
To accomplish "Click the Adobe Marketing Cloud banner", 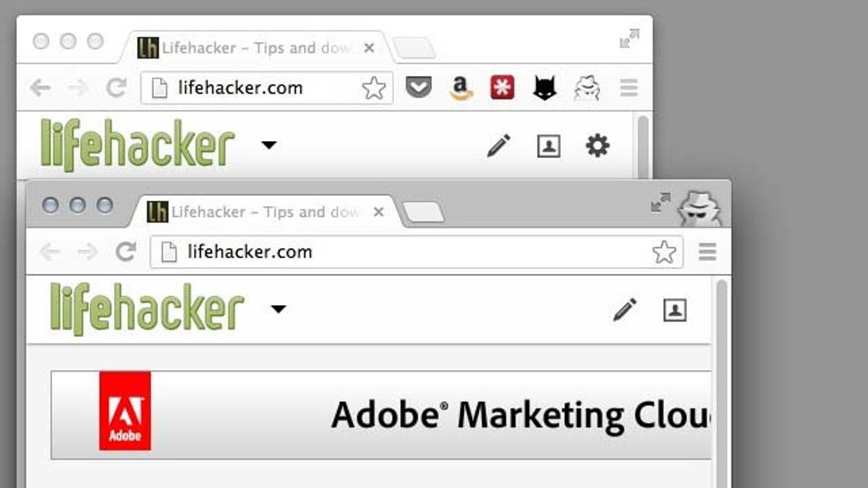I will (x=381, y=415).
